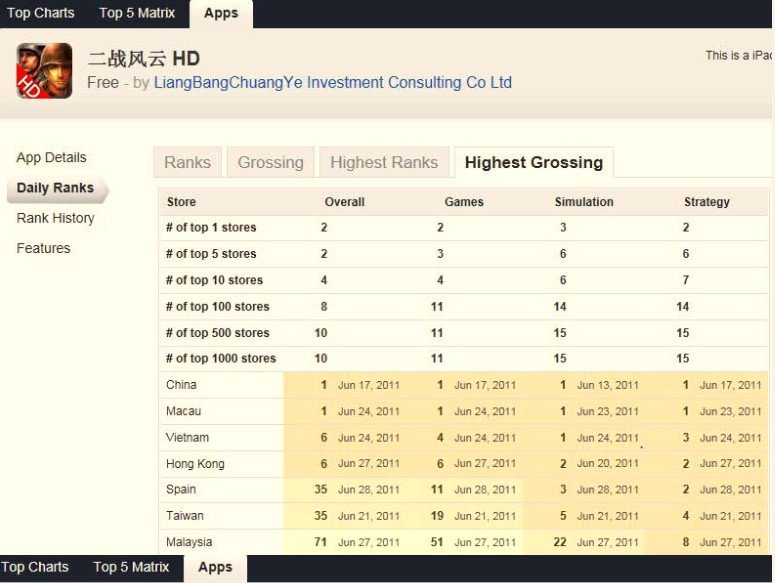The height and width of the screenshot is (583, 775).
Task: Click the '# of top 10 stores' row label
Action: pos(214,280)
